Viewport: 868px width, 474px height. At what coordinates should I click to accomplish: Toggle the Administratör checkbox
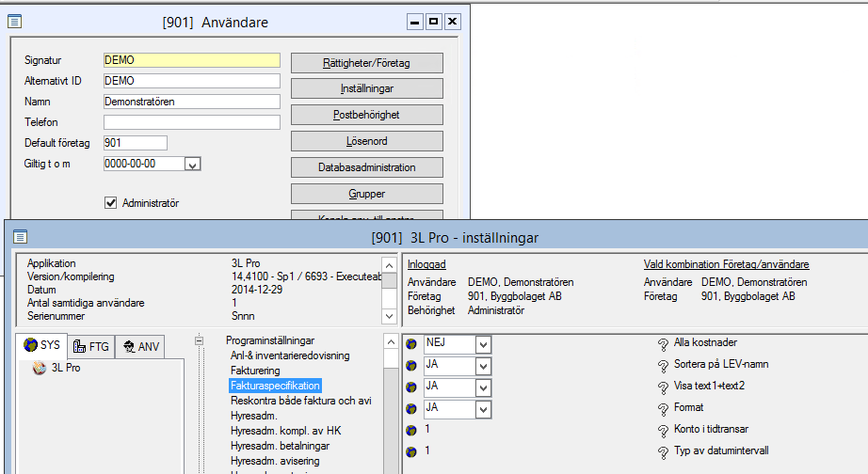tap(111, 203)
